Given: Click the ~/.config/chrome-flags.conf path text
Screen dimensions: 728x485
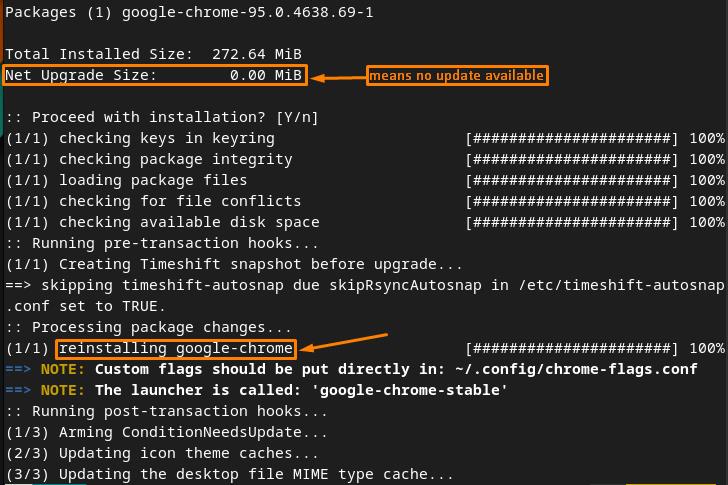Looking at the screenshot, I should [576, 369].
